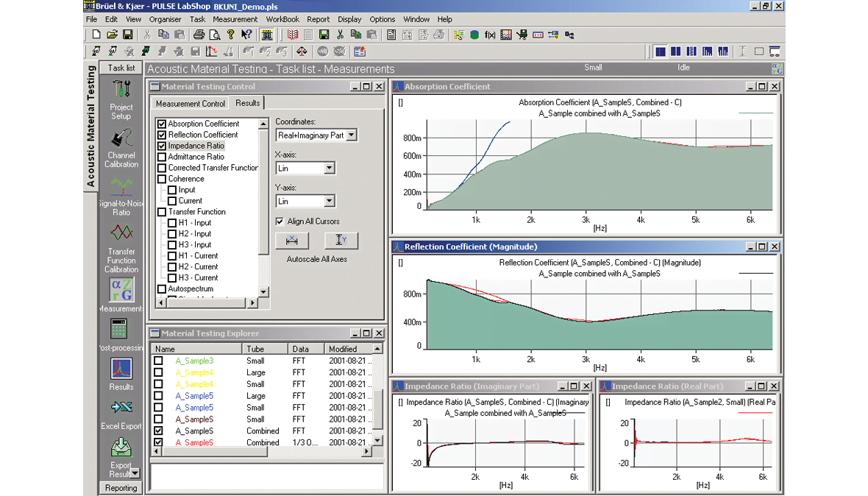868x496 pixels.
Task: Check the A_Sample3 row checkbox
Action: (x=158, y=361)
